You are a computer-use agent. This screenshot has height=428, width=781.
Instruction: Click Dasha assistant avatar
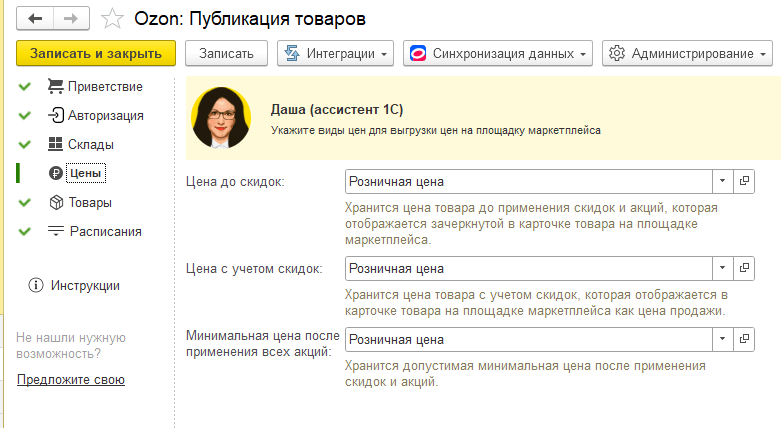click(x=221, y=118)
